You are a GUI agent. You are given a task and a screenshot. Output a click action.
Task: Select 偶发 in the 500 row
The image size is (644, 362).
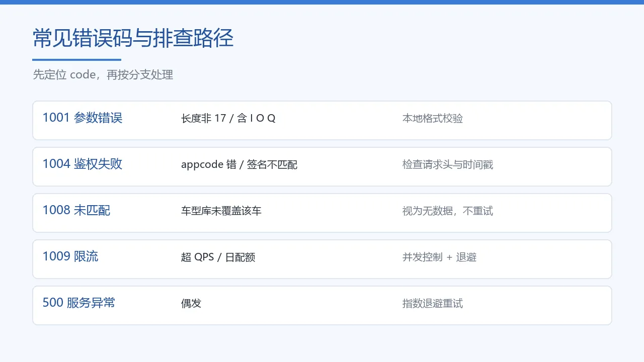pyautogui.click(x=191, y=304)
